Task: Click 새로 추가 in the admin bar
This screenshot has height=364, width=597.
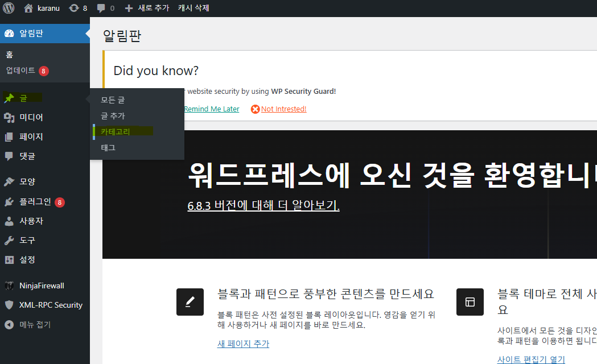Action: [154, 8]
